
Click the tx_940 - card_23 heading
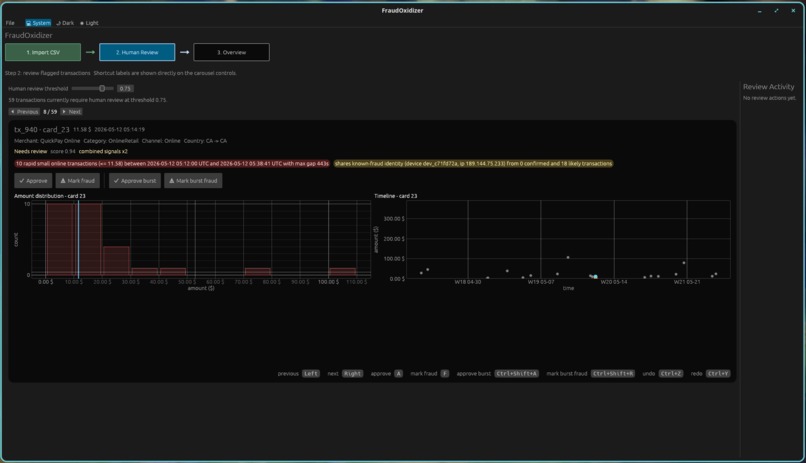[x=42, y=129]
